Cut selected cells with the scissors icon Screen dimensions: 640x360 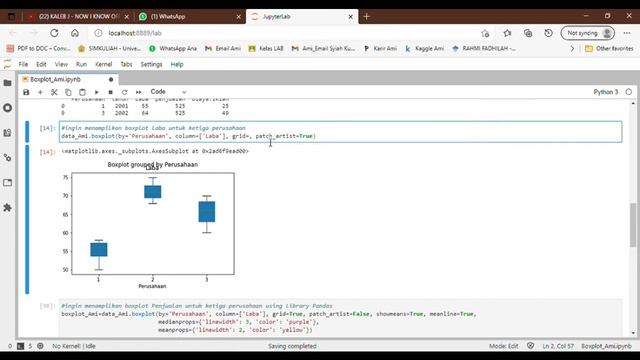54,92
